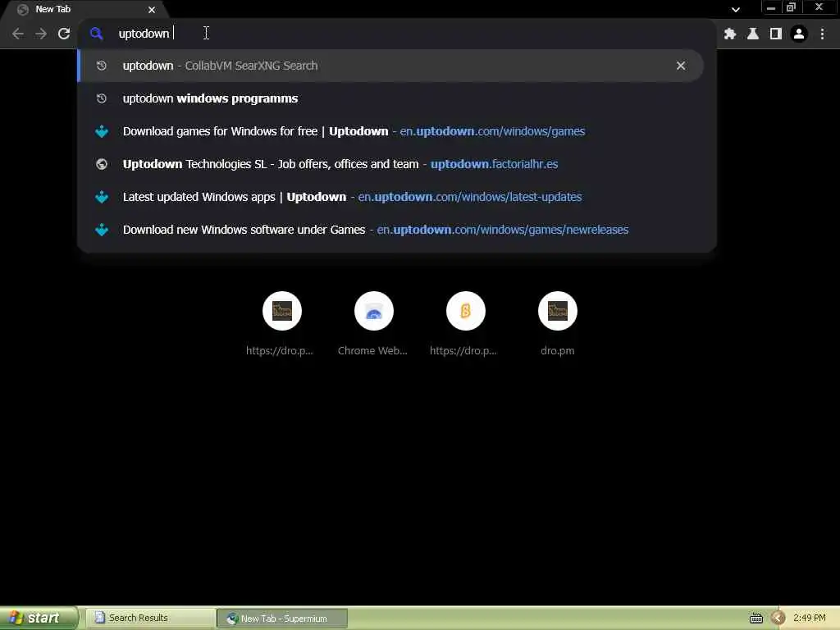Choose the uptodown CollabVM SearXNG Search suggestion
This screenshot has height=630, width=840.
coord(391,66)
